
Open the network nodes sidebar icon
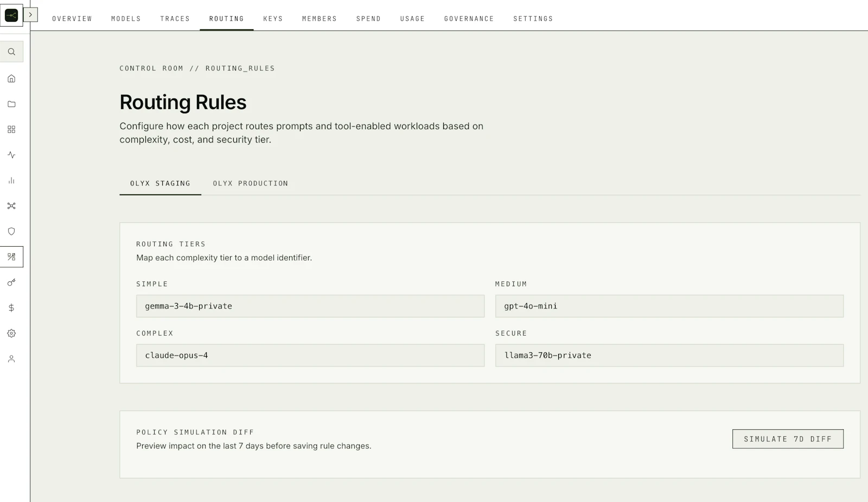pos(11,206)
